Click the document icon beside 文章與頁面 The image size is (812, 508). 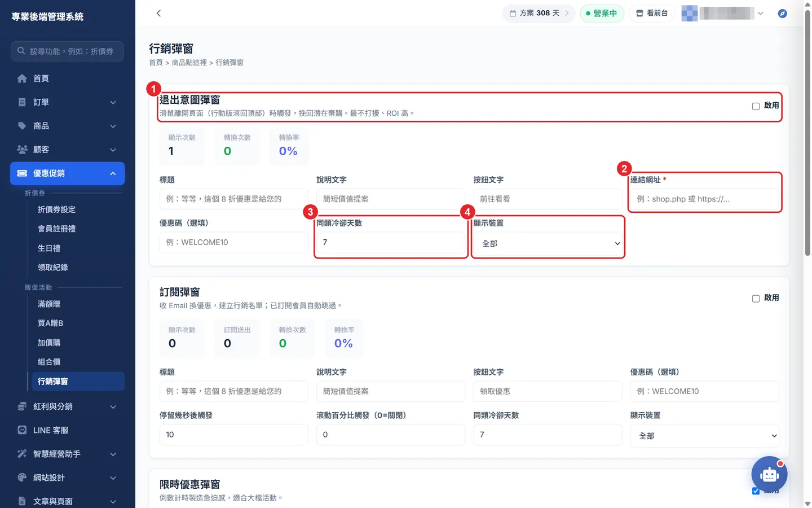[x=22, y=501]
